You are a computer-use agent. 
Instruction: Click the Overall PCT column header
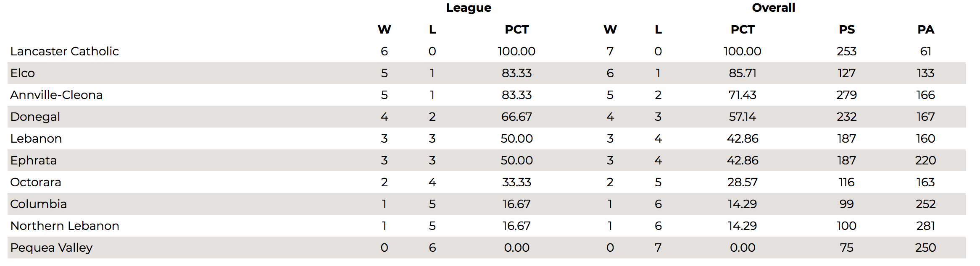point(743,29)
